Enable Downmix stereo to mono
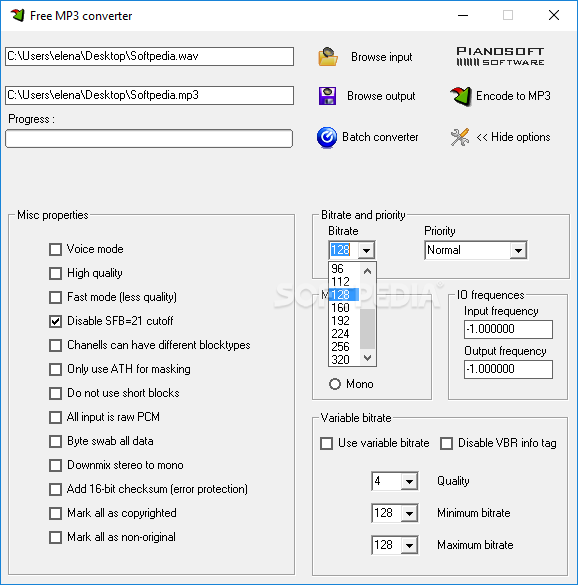Image resolution: width=578 pixels, height=585 pixels. pos(55,465)
